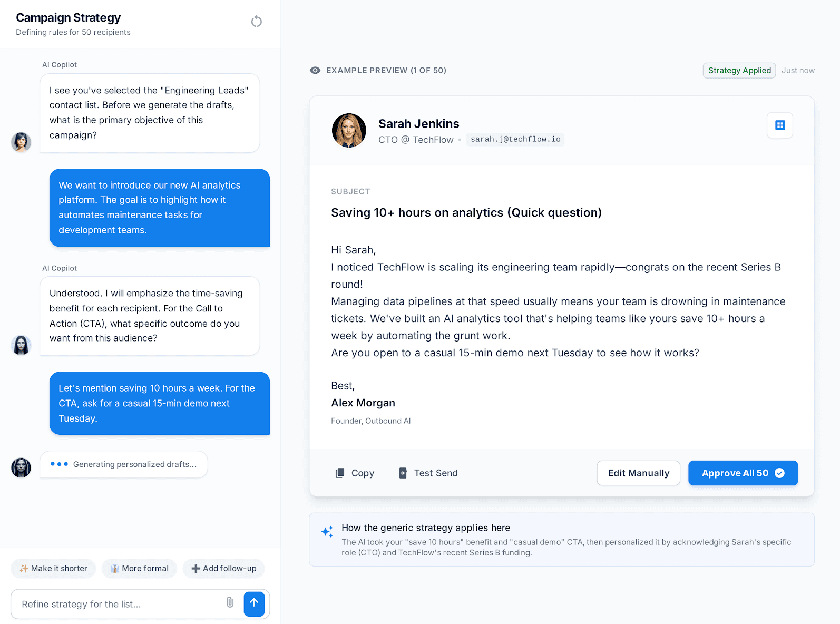Viewport: 840px width, 624px height.
Task: Click Add follow-up chip
Action: (x=223, y=569)
